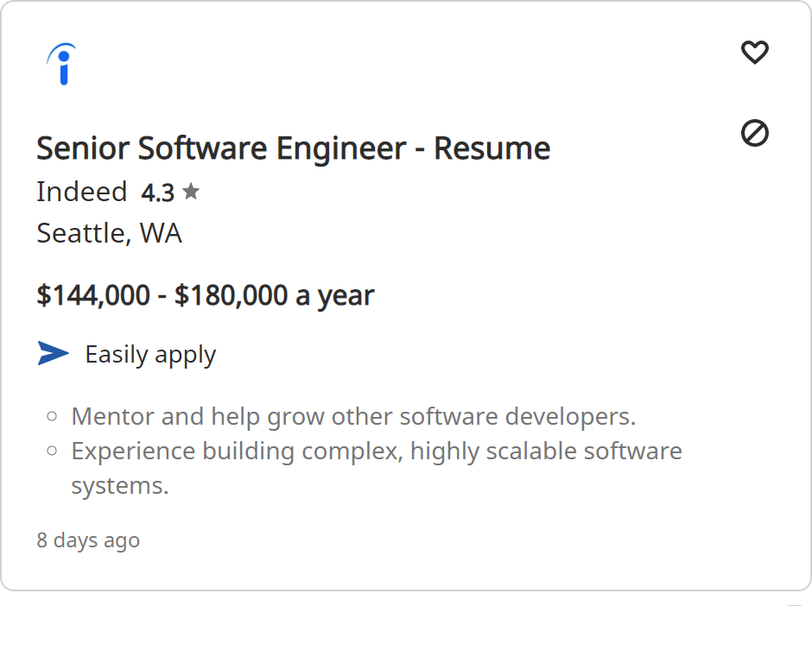
Task: Click the Easily apply label
Action: pyautogui.click(x=150, y=355)
